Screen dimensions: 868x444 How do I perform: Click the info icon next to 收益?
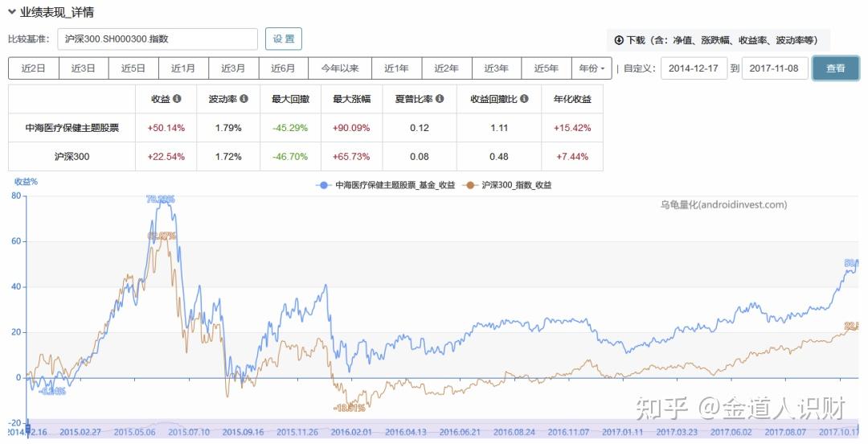click(x=177, y=99)
